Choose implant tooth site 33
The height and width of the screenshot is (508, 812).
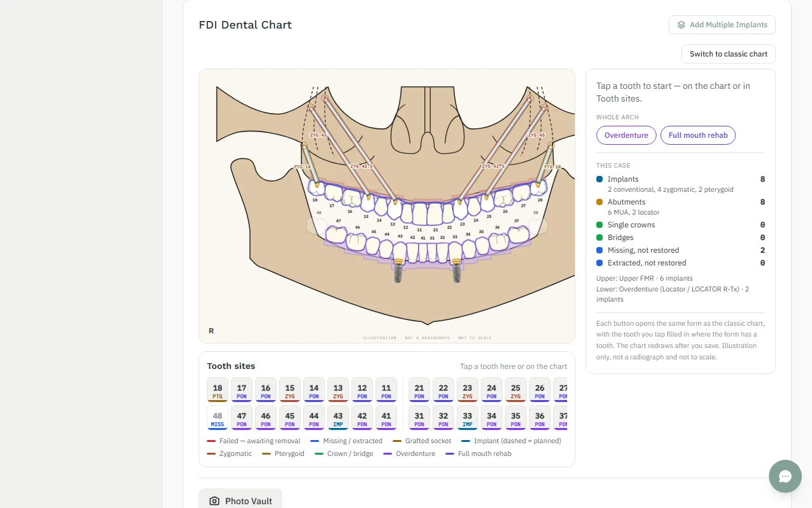[468, 418]
